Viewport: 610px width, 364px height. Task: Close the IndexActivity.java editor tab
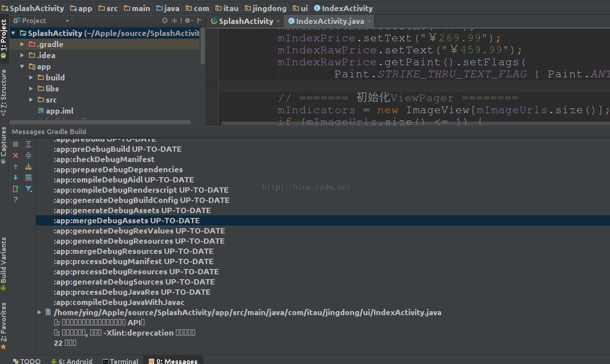tap(369, 21)
